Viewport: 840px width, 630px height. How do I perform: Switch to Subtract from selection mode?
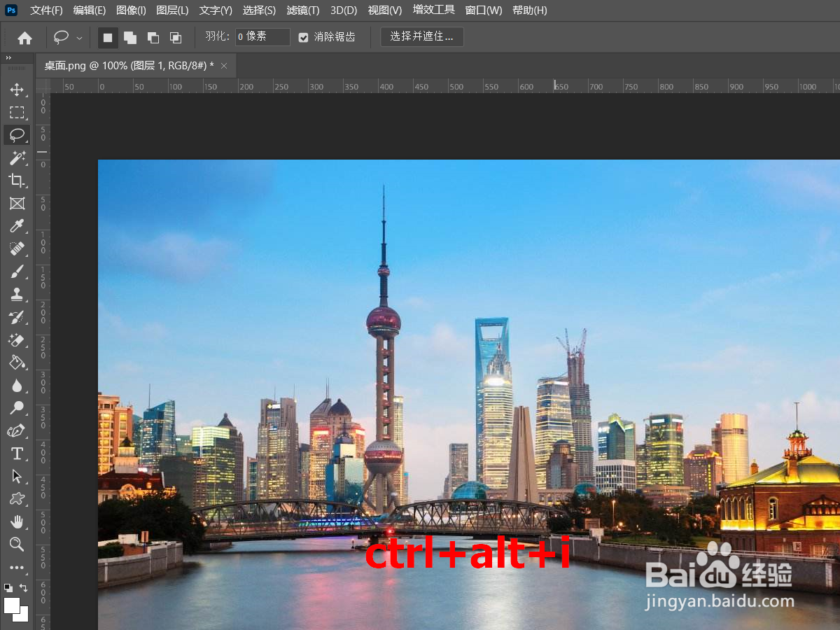coord(153,37)
